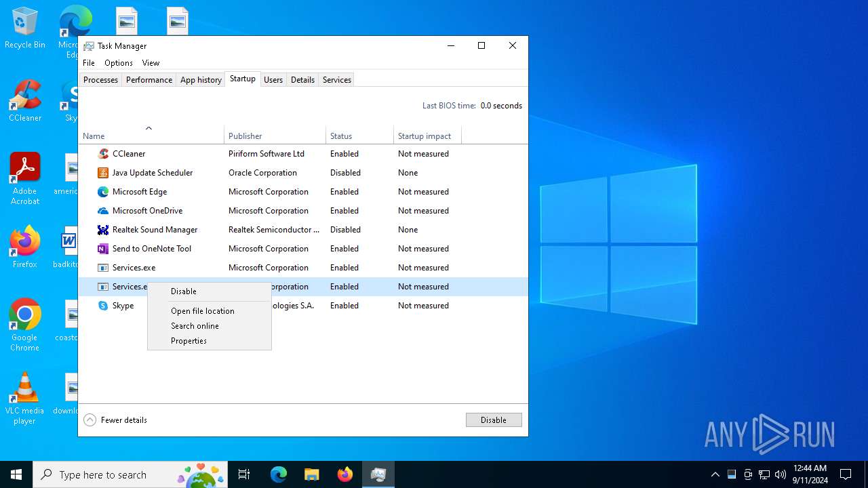Click the Skype icon in startup list
This screenshot has width=868, height=488.
pos(103,306)
